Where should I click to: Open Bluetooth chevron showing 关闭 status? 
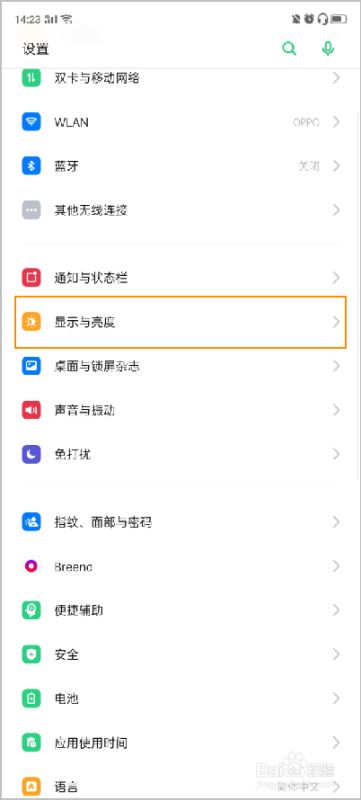(336, 166)
